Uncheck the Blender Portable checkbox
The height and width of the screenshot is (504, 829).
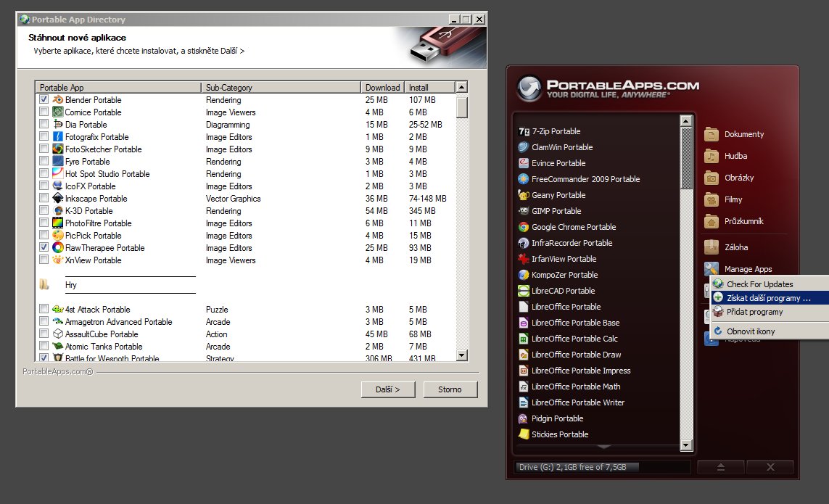pyautogui.click(x=44, y=99)
